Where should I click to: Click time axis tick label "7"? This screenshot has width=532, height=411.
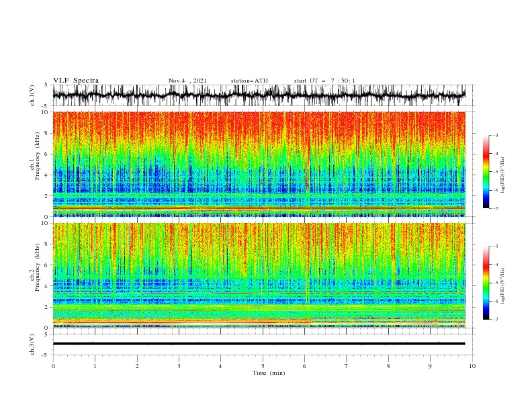click(347, 366)
